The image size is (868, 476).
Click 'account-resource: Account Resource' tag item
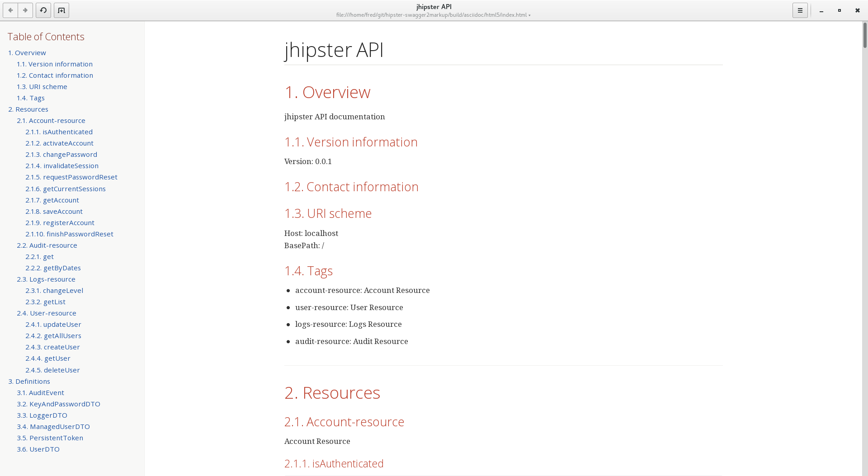pos(363,290)
